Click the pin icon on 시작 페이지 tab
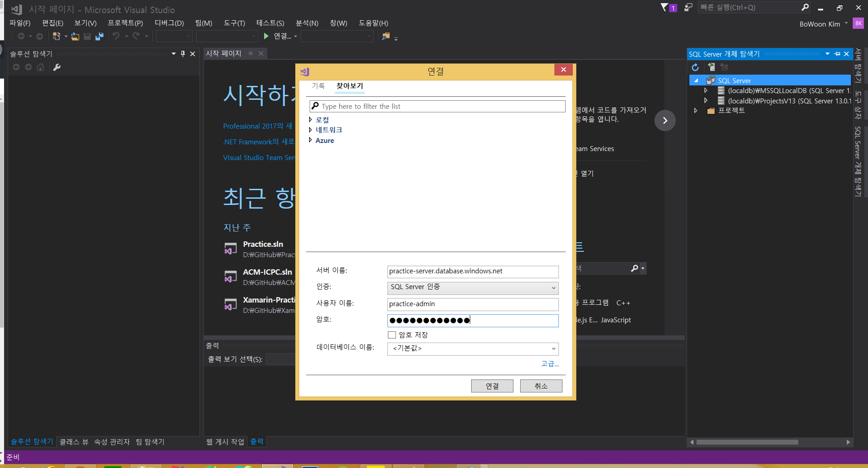868x468 pixels. tap(250, 53)
